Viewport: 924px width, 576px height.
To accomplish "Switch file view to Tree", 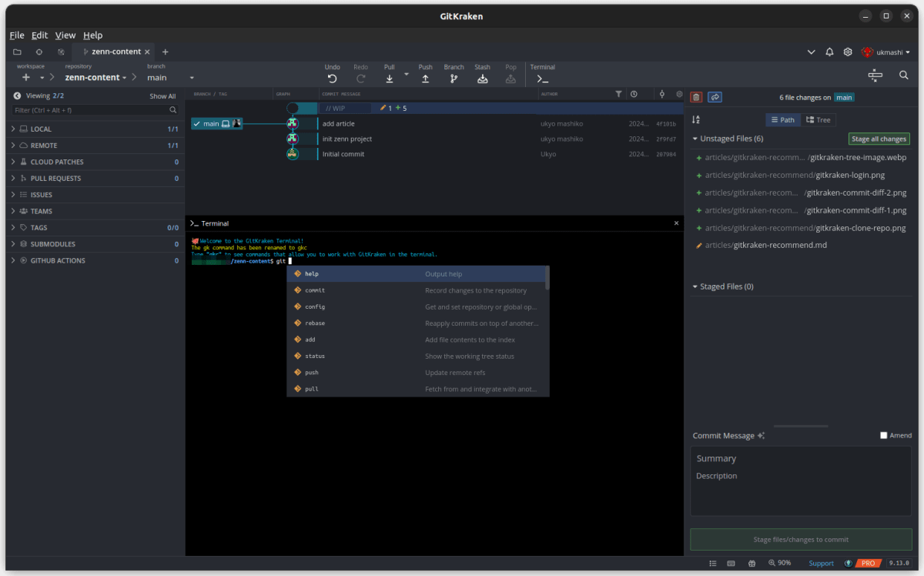I will (819, 119).
